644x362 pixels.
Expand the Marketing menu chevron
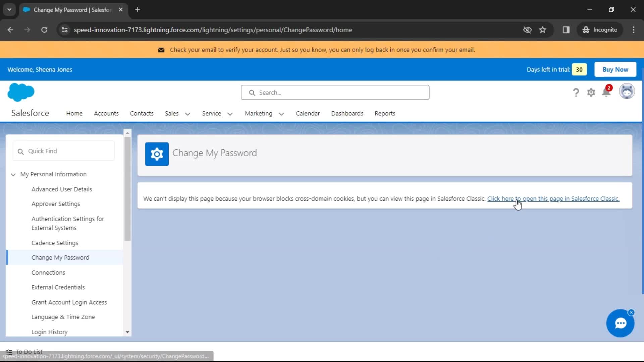pyautogui.click(x=281, y=114)
